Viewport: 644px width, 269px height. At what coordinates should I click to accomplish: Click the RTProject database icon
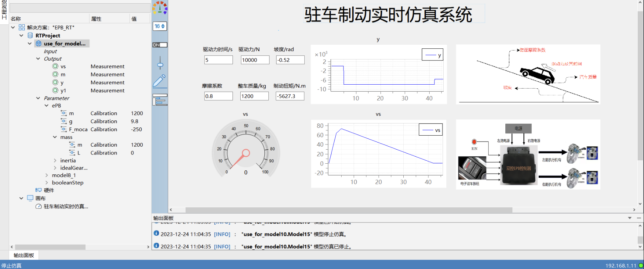click(30, 35)
